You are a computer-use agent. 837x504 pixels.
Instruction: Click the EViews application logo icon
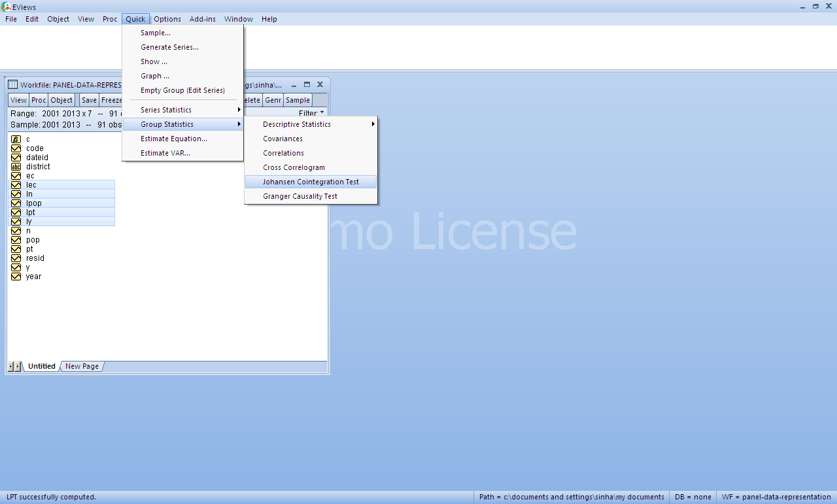coord(7,6)
